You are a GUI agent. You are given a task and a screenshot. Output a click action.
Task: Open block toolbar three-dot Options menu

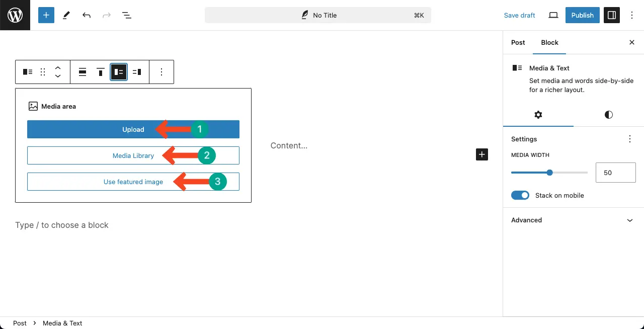162,72
